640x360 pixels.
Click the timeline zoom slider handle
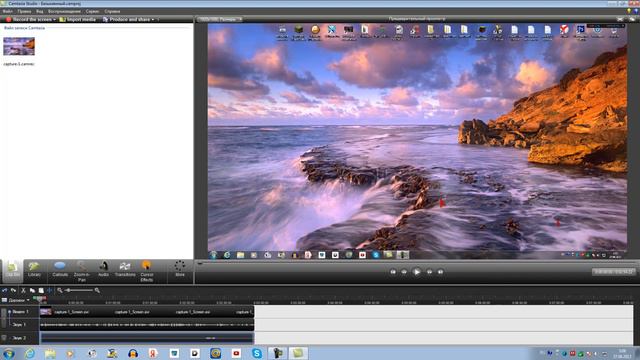pyautogui.click(x=68, y=290)
